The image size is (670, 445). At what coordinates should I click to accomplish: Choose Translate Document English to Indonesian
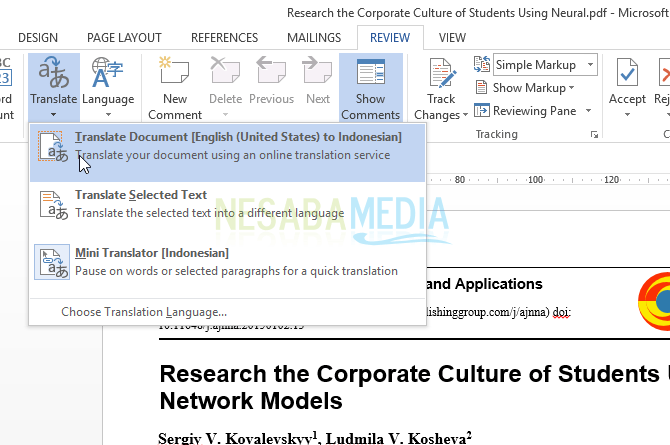click(227, 153)
